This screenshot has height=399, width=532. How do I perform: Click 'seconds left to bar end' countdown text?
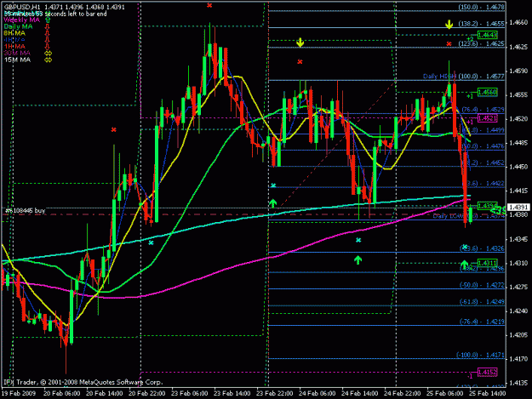point(76,14)
